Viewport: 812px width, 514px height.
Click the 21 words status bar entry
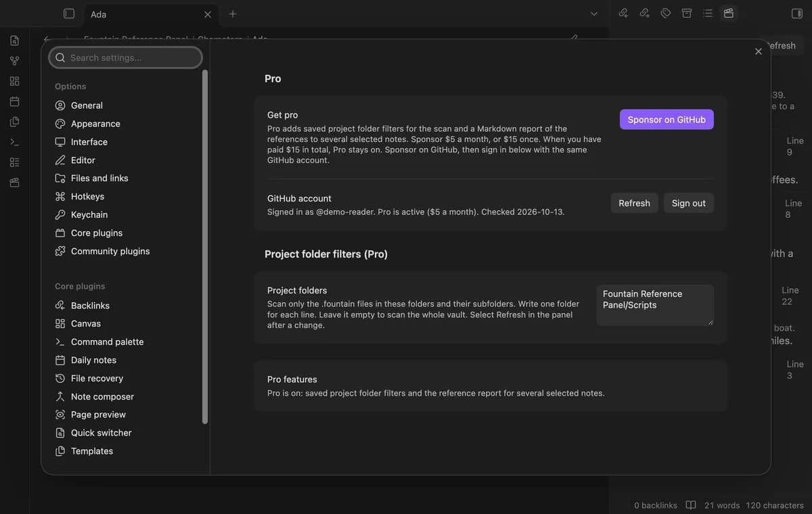click(722, 505)
